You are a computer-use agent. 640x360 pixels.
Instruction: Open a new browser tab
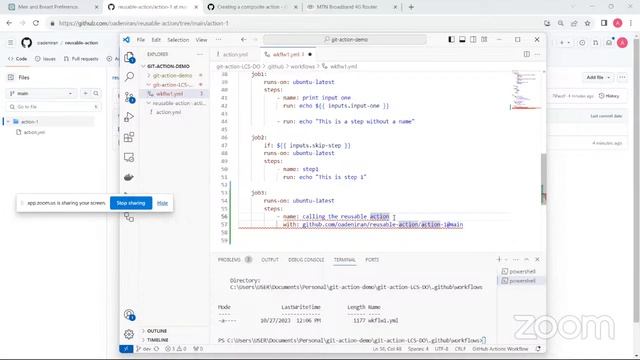(x=411, y=7)
